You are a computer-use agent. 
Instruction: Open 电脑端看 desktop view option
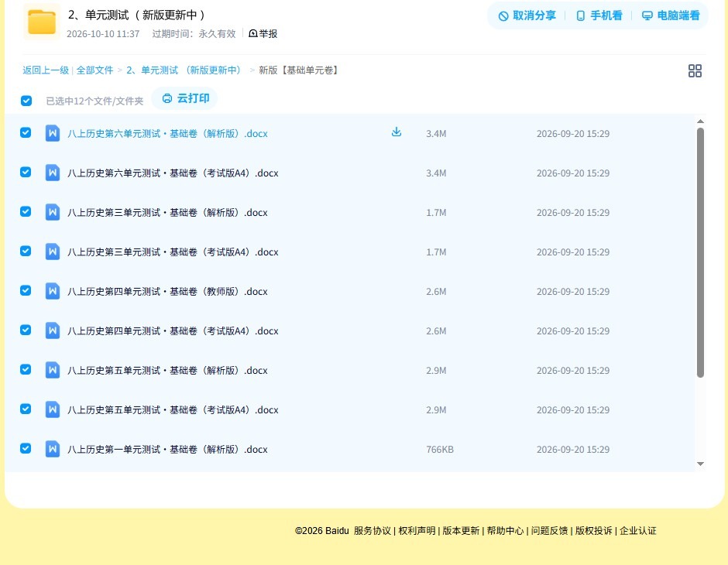coord(671,15)
